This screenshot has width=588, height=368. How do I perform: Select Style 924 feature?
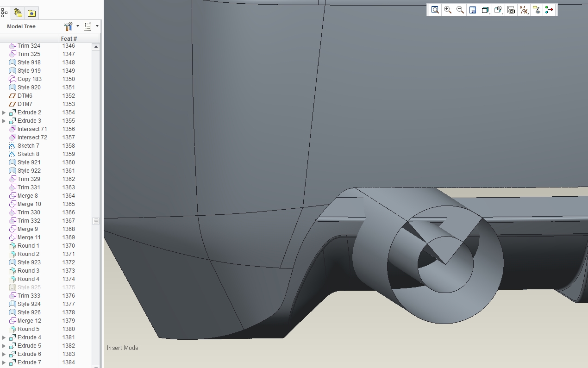(x=29, y=304)
